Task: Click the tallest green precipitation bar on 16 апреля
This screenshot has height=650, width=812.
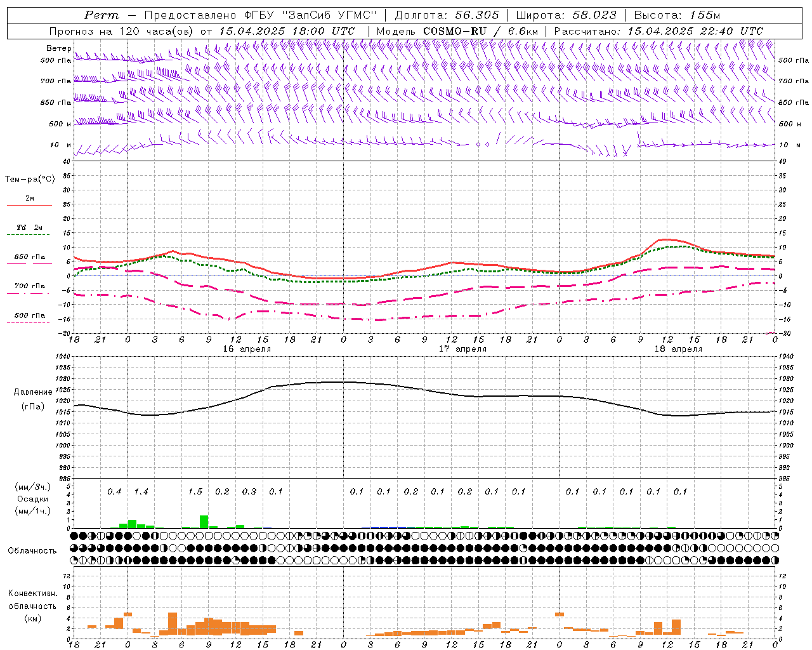Action: coord(204,522)
